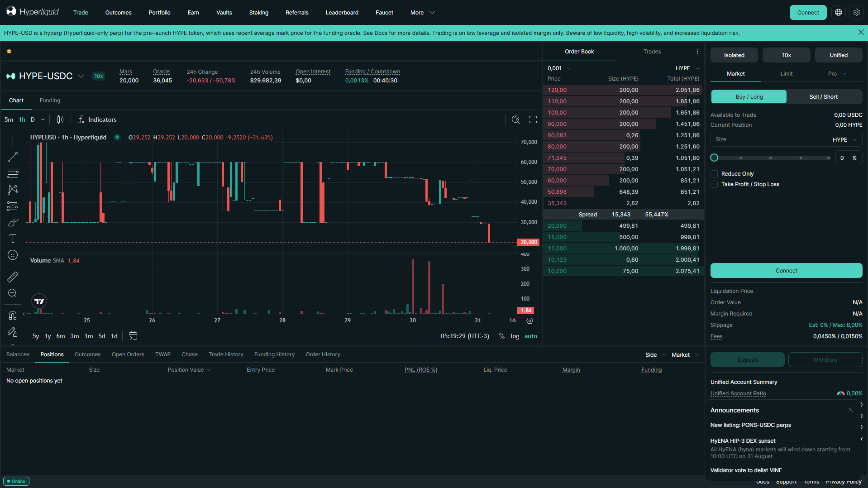Toggle log scale on chart

(x=515, y=336)
